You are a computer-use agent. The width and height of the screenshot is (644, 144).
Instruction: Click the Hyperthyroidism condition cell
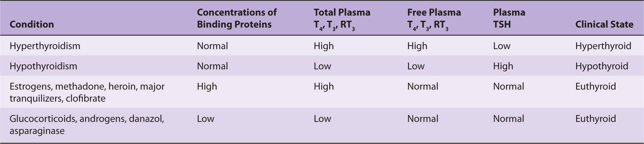tap(45, 46)
